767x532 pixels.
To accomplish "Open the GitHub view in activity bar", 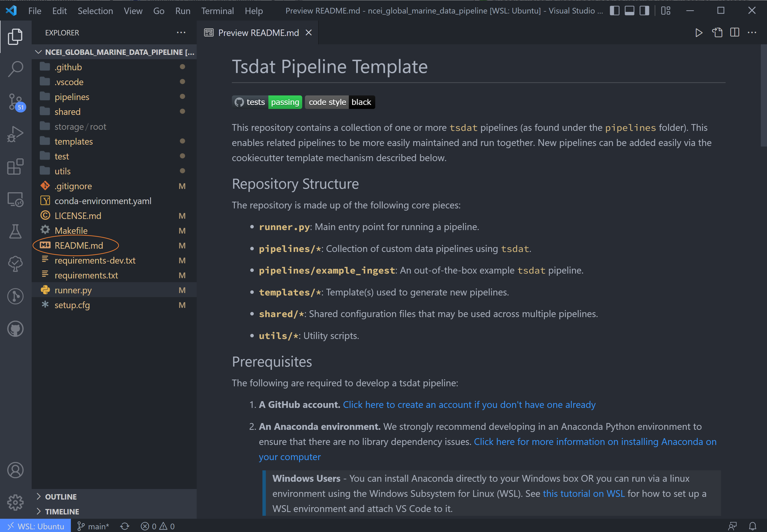I will pos(15,329).
